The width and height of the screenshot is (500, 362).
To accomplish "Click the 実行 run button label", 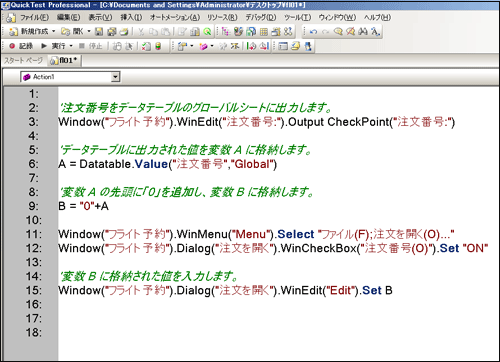I will 58,46.
